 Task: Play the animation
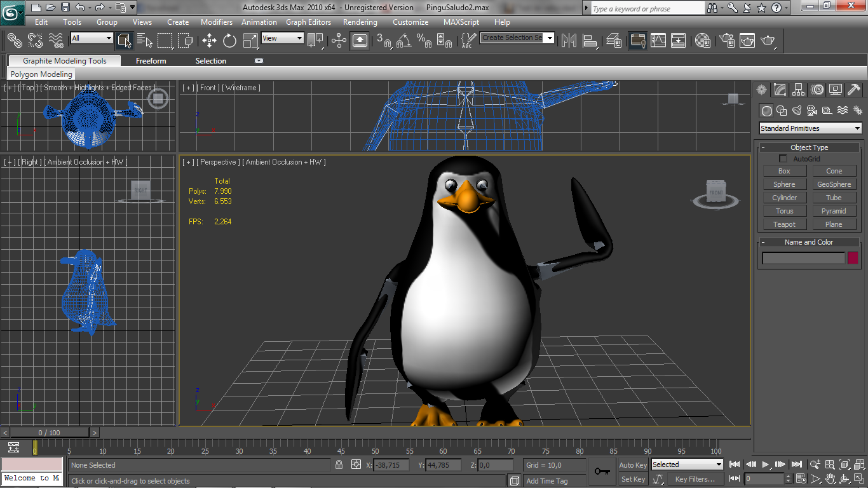click(x=766, y=464)
